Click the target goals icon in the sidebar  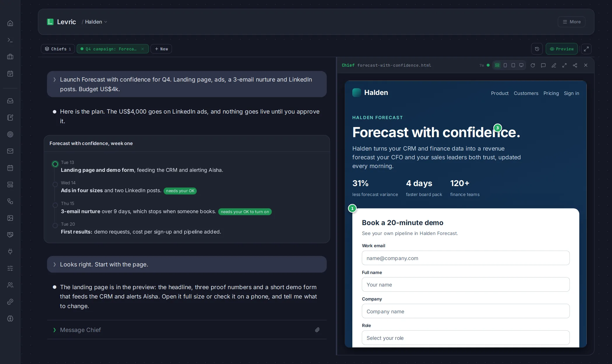[x=10, y=134]
